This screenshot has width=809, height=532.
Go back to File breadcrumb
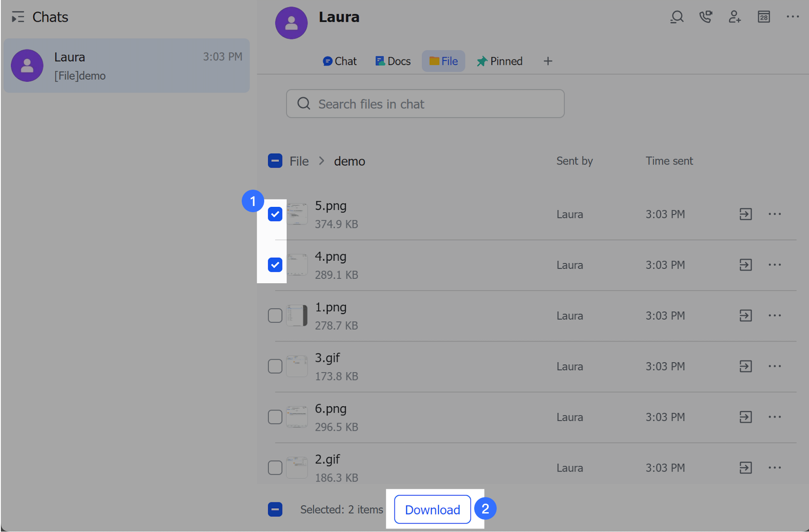pyautogui.click(x=299, y=161)
